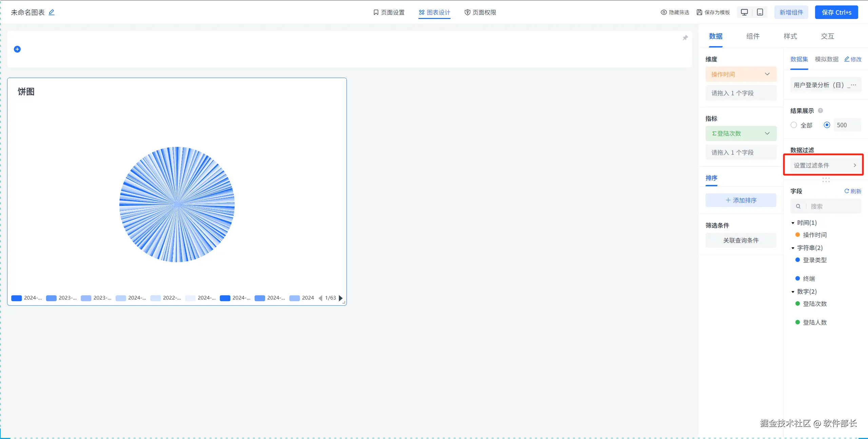The width and height of the screenshot is (868, 439).
Task: Click the first legend color swatch
Action: 16,298
